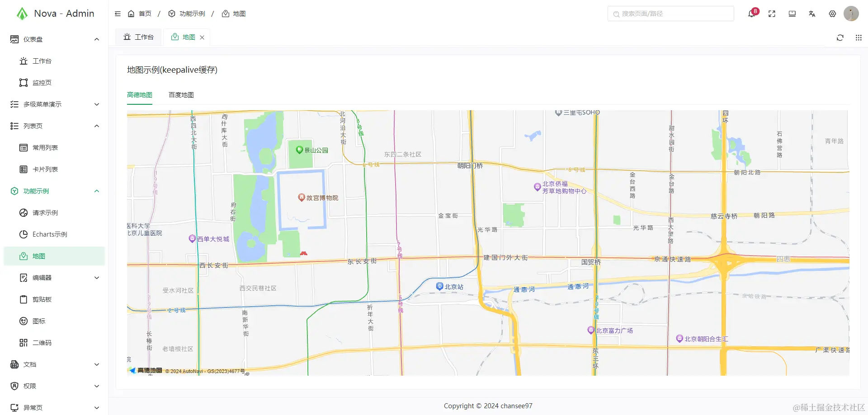Click the 北京朝阳合生汇 marker
This screenshot has width=868, height=415.
(x=679, y=338)
